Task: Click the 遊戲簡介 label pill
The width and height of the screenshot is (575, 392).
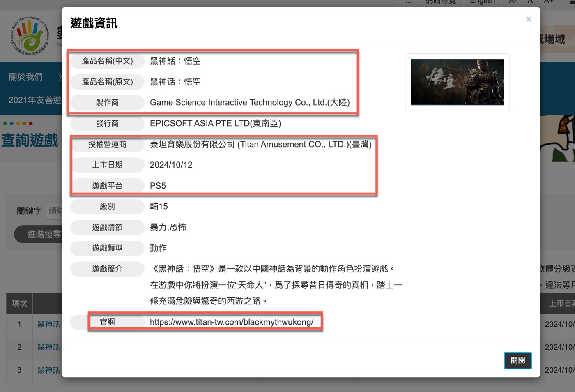Action: 107,269
